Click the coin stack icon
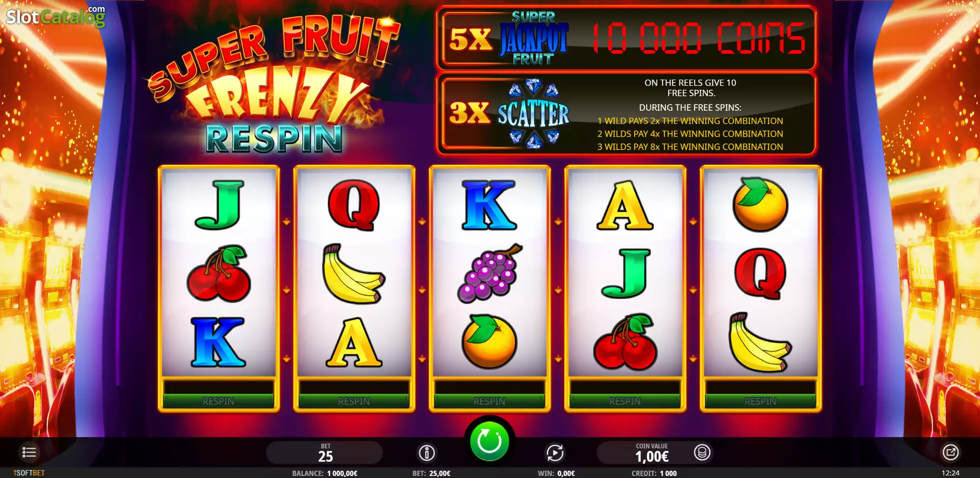 (x=702, y=452)
